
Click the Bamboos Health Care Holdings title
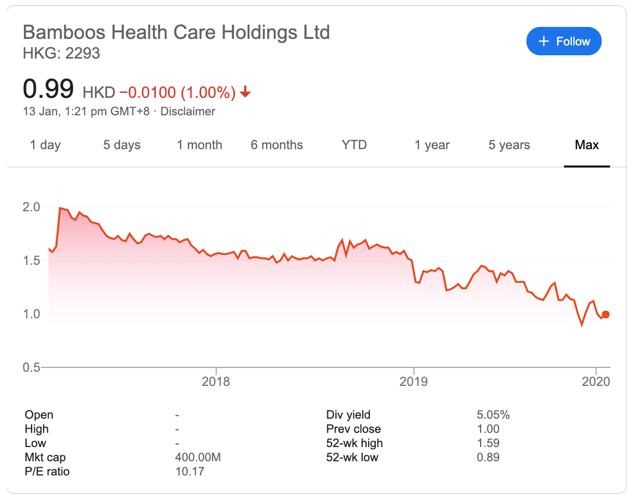(176, 31)
